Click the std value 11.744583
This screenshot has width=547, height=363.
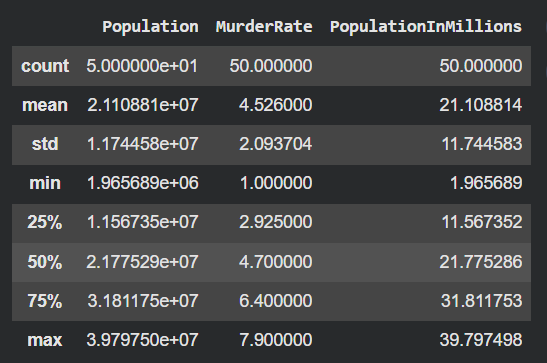[482, 144]
